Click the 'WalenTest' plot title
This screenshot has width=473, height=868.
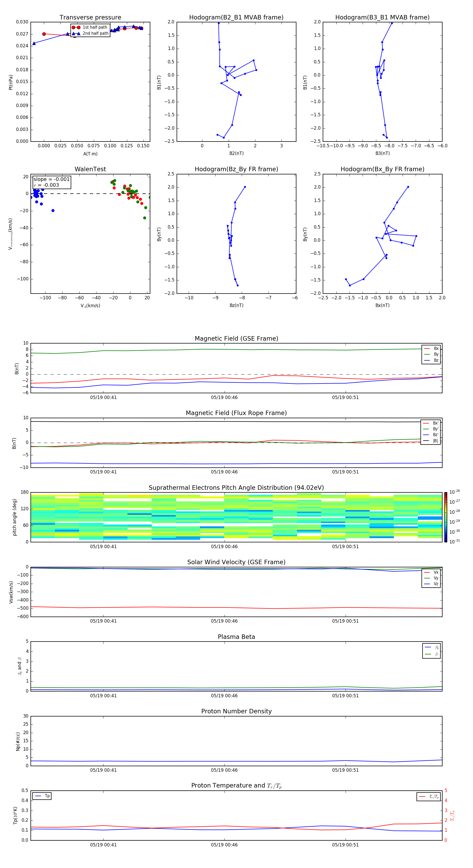(x=90, y=169)
